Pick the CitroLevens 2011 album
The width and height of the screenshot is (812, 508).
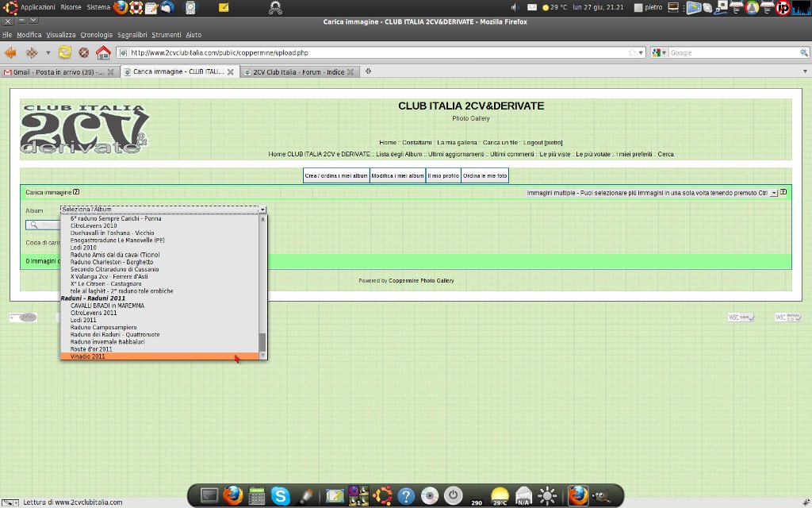[159, 313]
